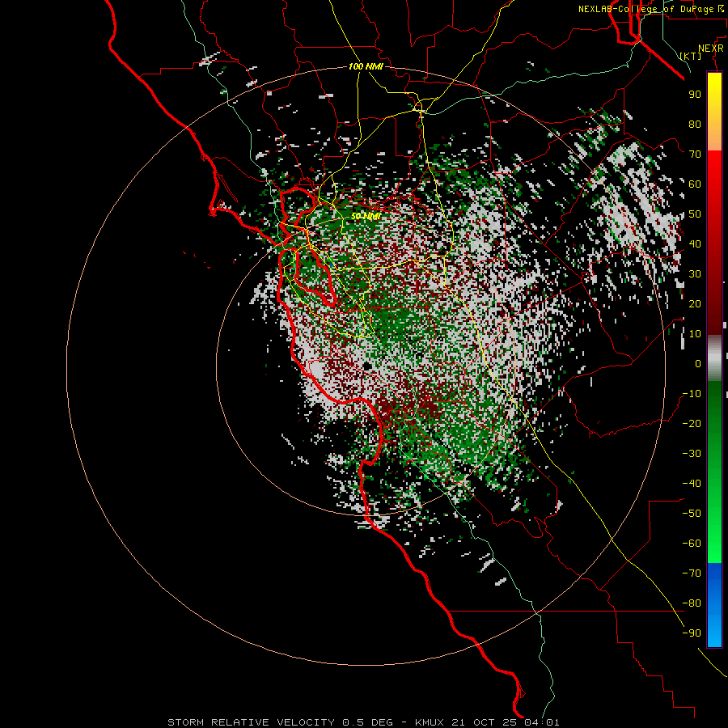Click the 90 value on velocity scale
728x728 pixels.
[x=695, y=95]
